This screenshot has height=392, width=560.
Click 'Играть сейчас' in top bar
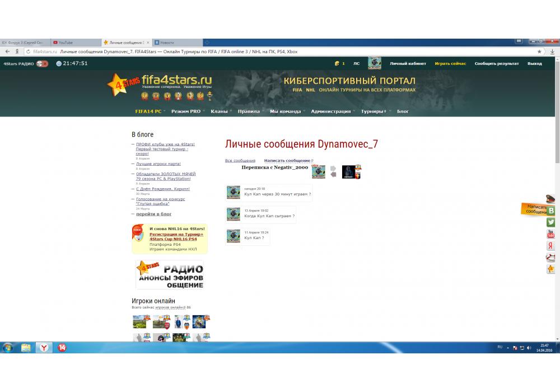(450, 63)
